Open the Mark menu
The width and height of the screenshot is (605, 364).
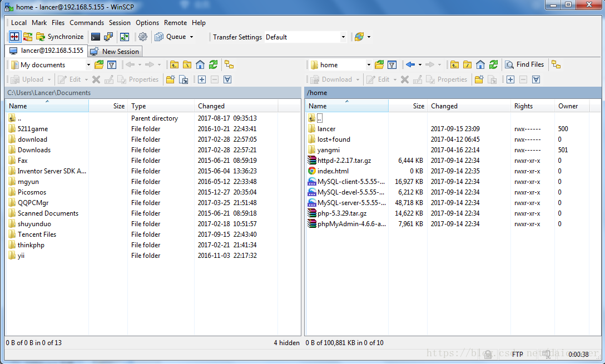pos(39,23)
